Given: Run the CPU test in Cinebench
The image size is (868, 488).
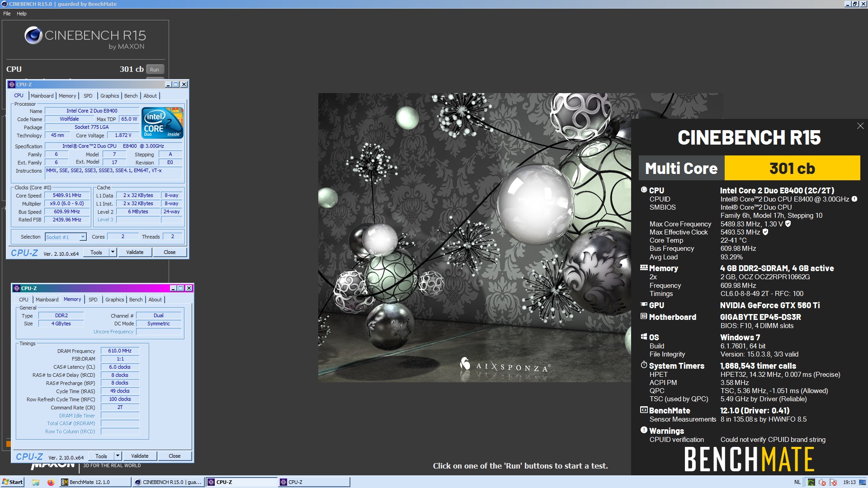Looking at the screenshot, I should [x=155, y=70].
